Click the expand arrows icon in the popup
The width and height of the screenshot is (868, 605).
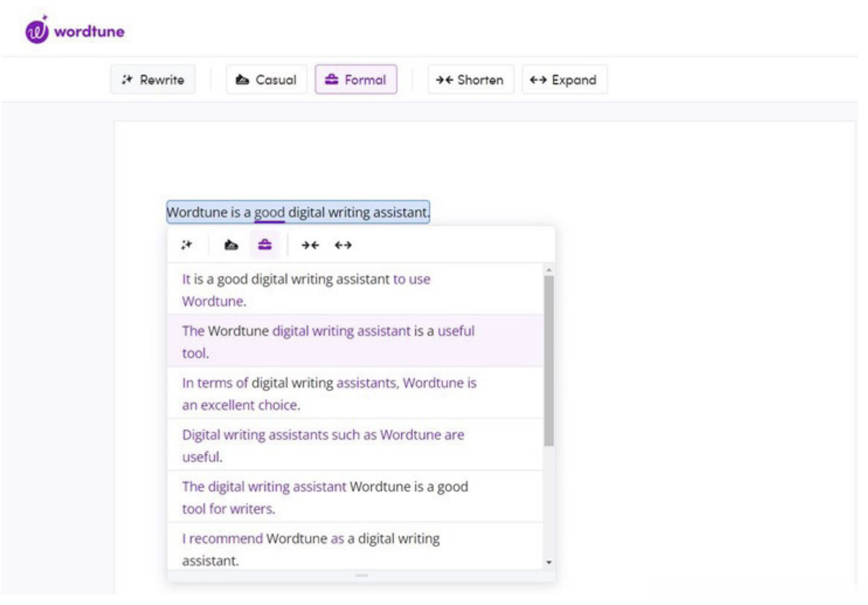[343, 245]
